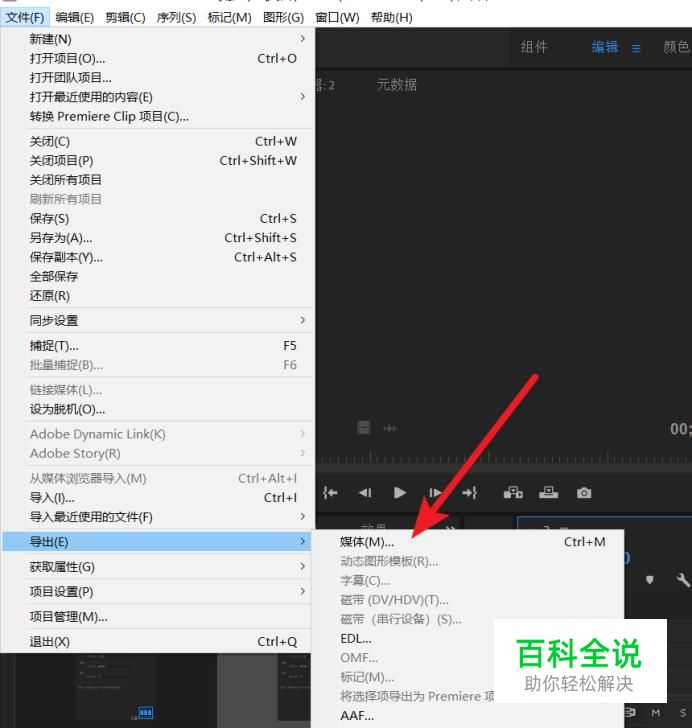Open 编辑 workspace options menu icon
This screenshot has width=692, height=728.
pyautogui.click(x=636, y=48)
